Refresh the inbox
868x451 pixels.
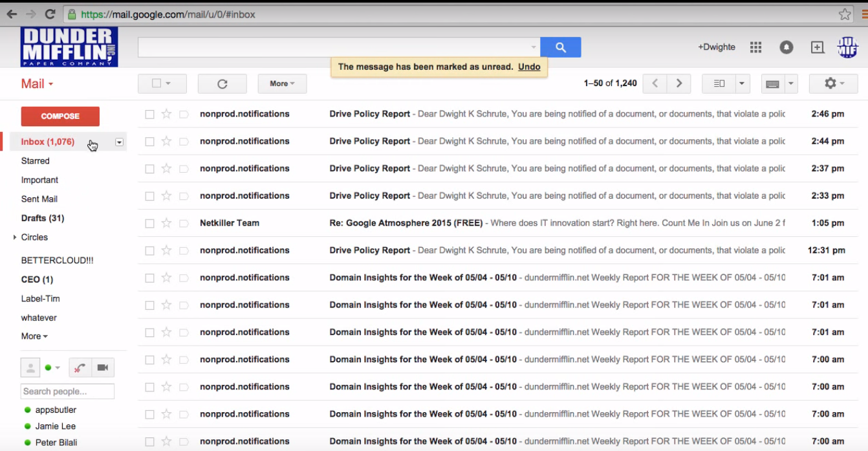click(222, 83)
